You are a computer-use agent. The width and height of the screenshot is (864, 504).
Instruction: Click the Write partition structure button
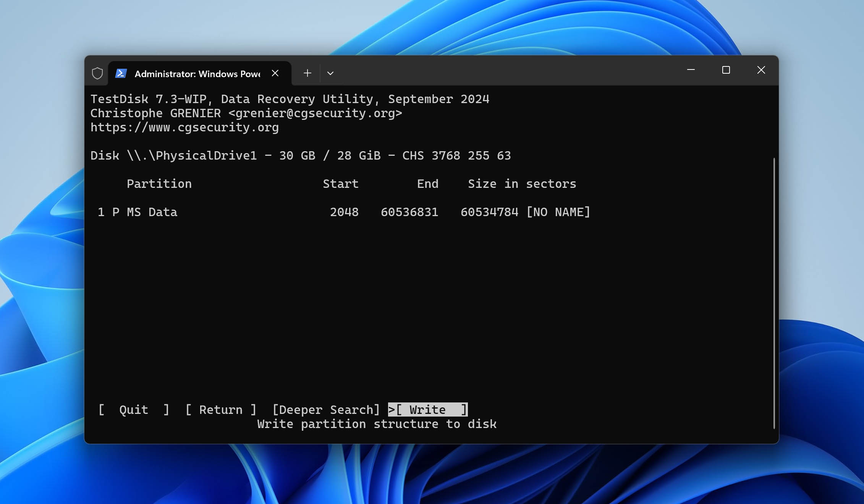427,410
